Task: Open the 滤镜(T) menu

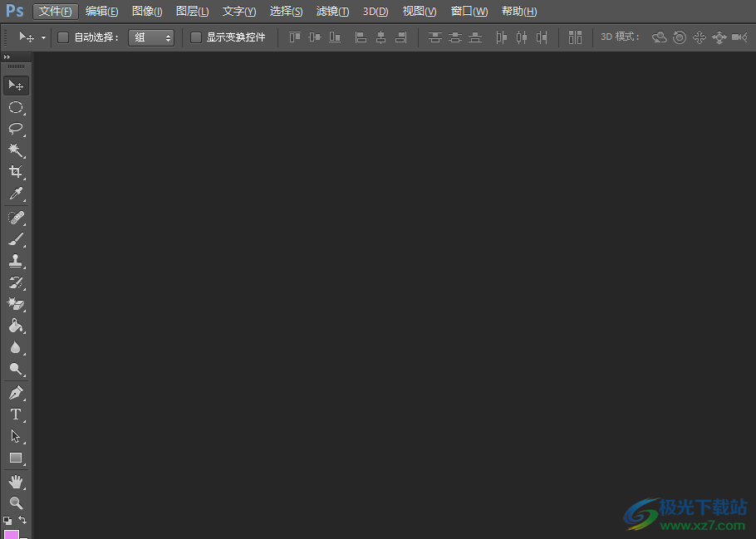Action: 332,11
